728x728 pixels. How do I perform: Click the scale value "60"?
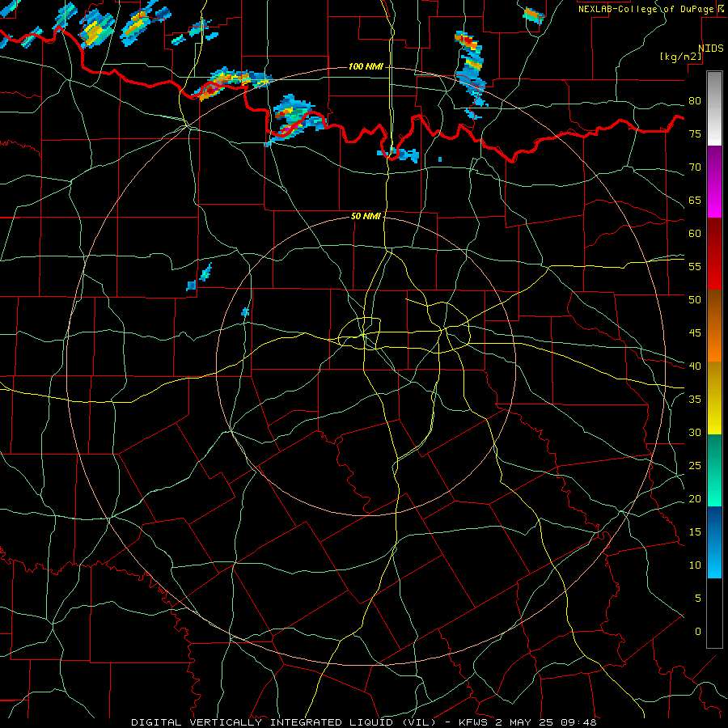[695, 234]
